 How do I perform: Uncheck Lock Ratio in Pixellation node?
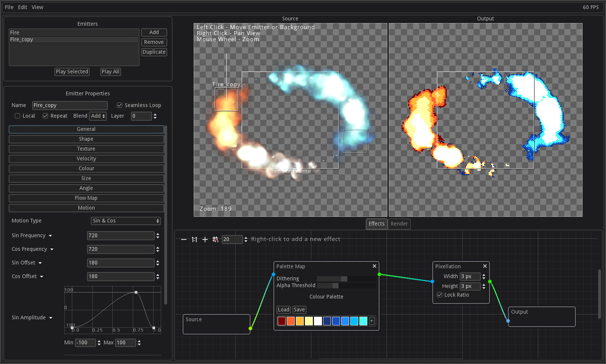point(439,295)
